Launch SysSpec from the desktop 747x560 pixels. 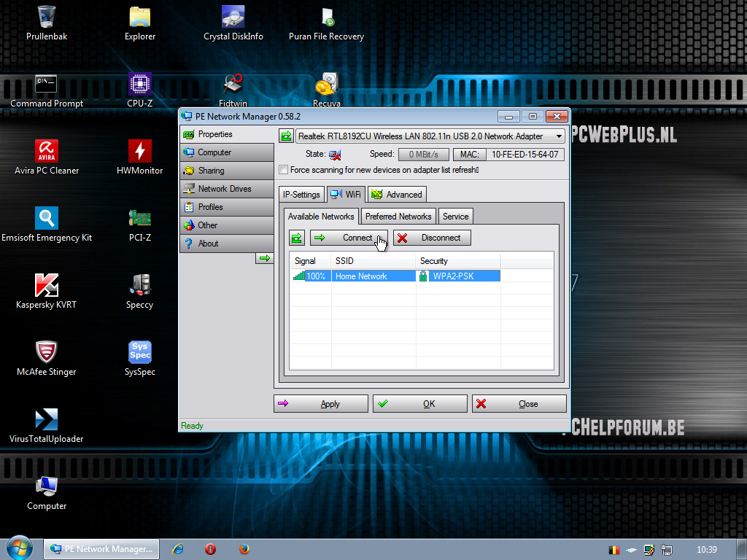(x=139, y=359)
